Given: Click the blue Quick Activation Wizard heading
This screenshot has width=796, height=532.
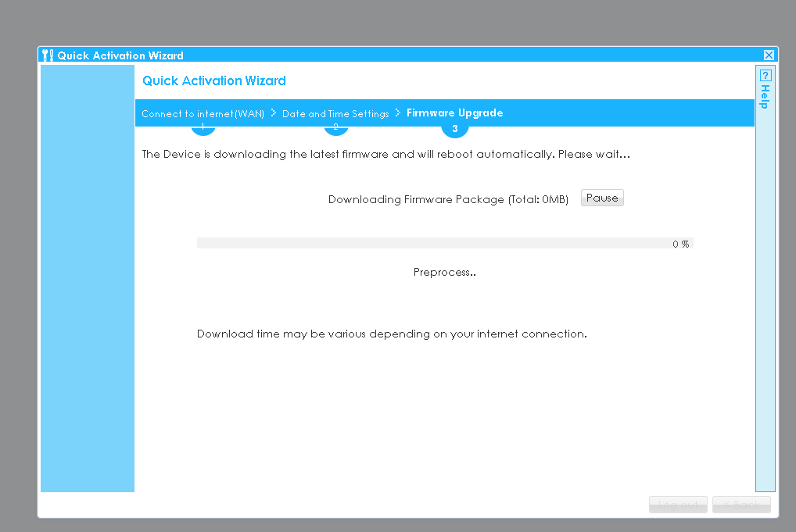Looking at the screenshot, I should tap(214, 81).
